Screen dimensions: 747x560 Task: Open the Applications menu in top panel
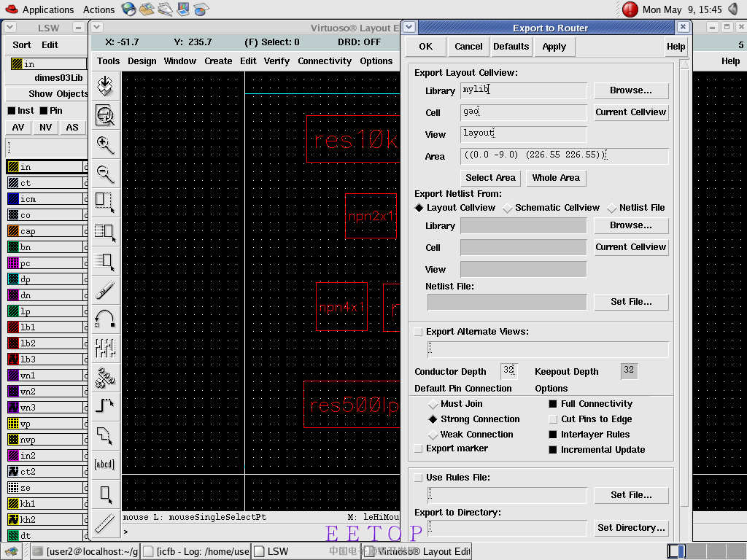pos(47,9)
